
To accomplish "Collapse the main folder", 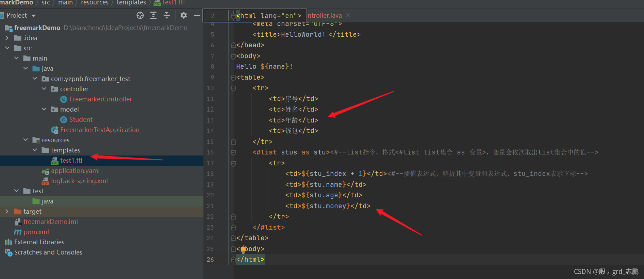I will click(16, 58).
